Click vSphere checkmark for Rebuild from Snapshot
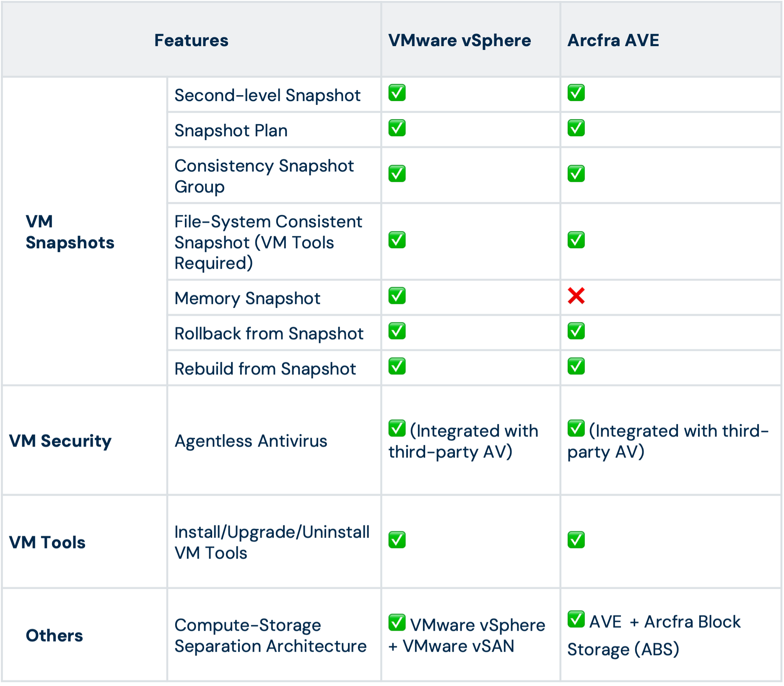This screenshot has height=686, width=784. [x=397, y=366]
